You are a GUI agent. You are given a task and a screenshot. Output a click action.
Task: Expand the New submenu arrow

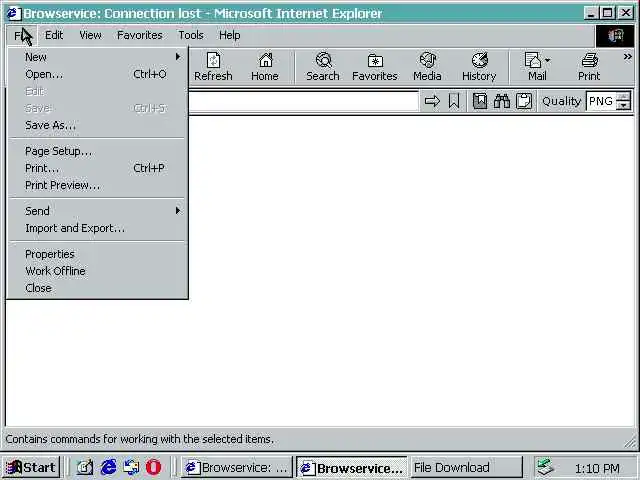tap(178, 57)
